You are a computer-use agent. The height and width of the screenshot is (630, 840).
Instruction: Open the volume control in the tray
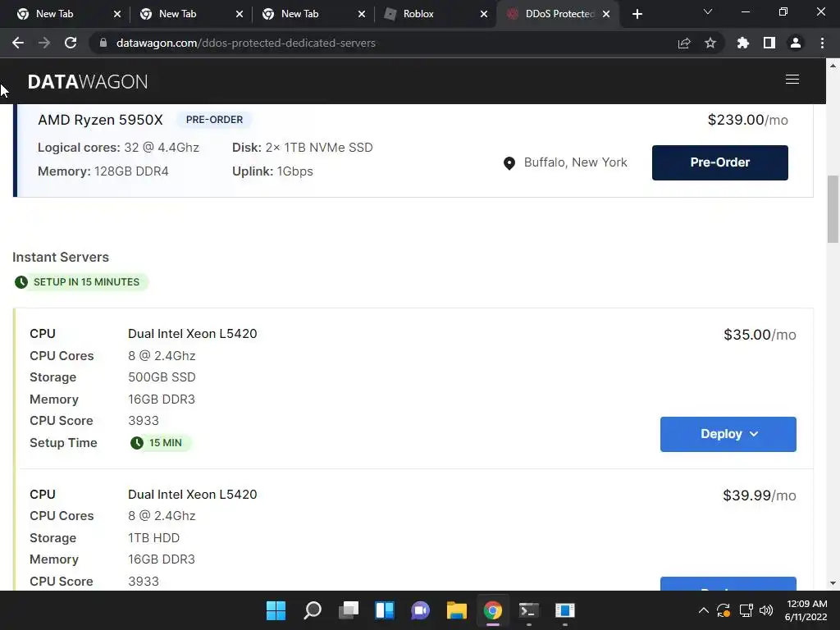tap(767, 610)
